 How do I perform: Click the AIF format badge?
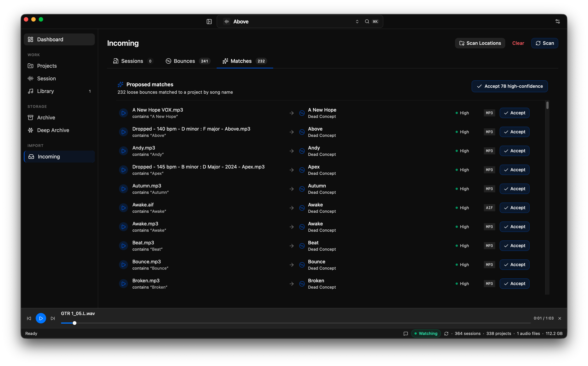[x=489, y=208]
